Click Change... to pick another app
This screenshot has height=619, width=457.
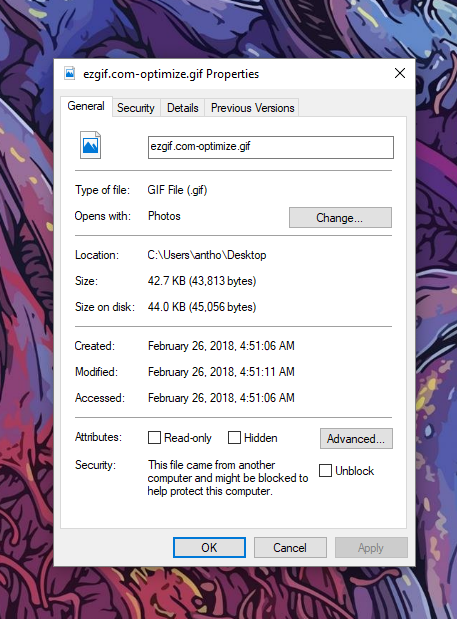coord(340,218)
